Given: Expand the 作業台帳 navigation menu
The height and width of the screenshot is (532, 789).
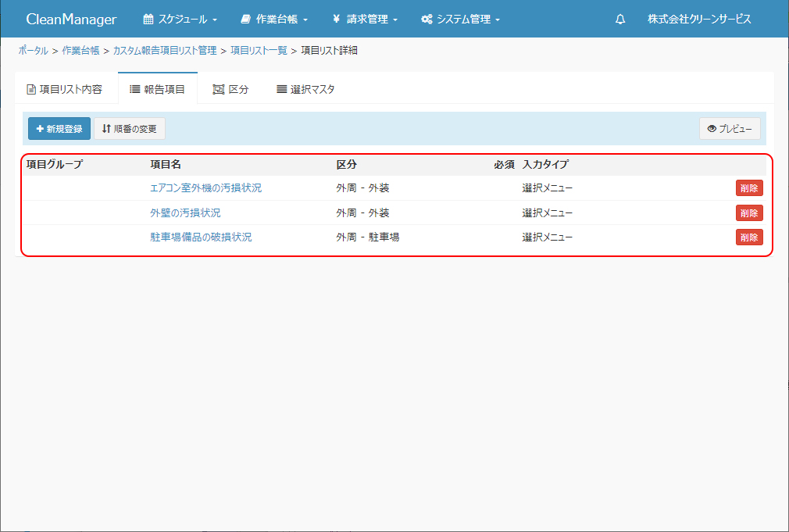Looking at the screenshot, I should click(x=274, y=19).
